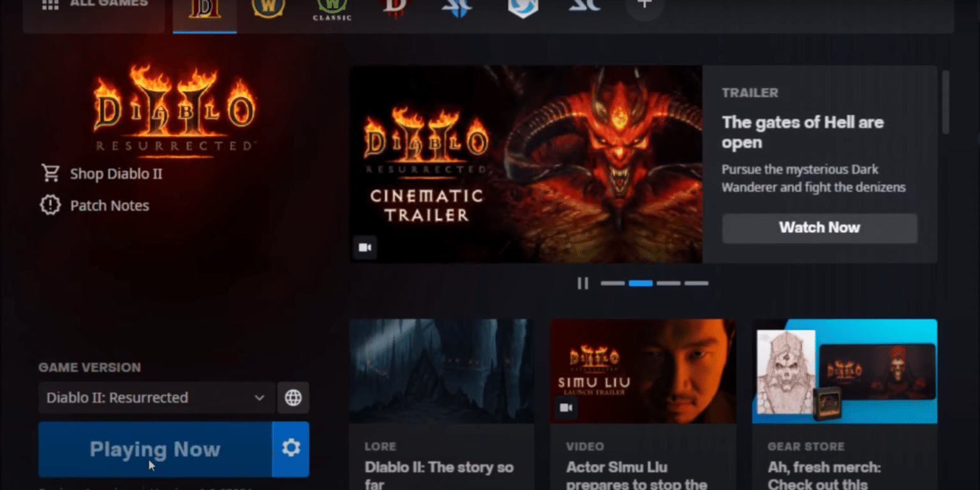
Task: Click the page vertical scrollbar
Action: [x=946, y=102]
